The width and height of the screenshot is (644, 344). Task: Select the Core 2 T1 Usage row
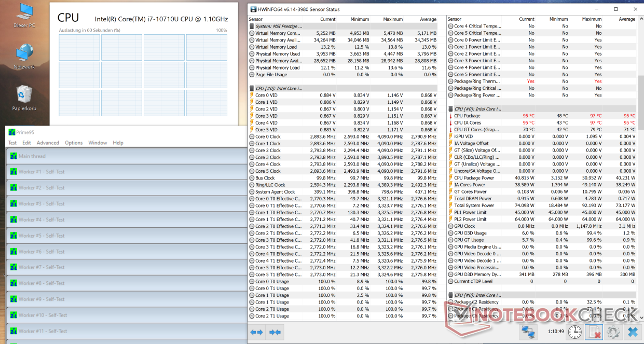click(x=344, y=316)
